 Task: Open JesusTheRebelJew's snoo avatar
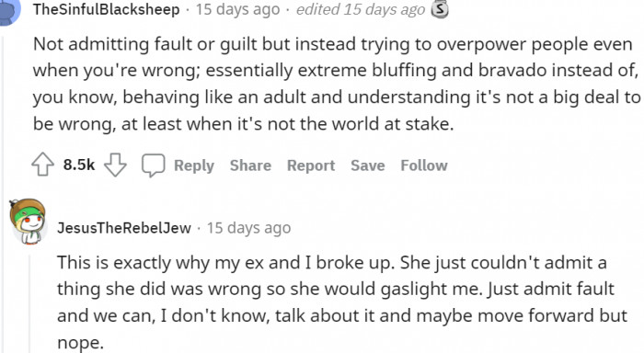28,222
